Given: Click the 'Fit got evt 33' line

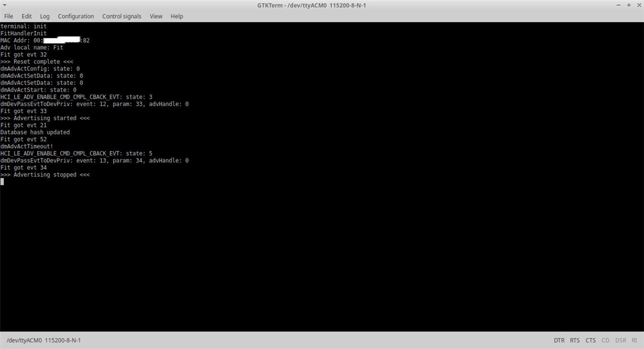Looking at the screenshot, I should coord(24,111).
